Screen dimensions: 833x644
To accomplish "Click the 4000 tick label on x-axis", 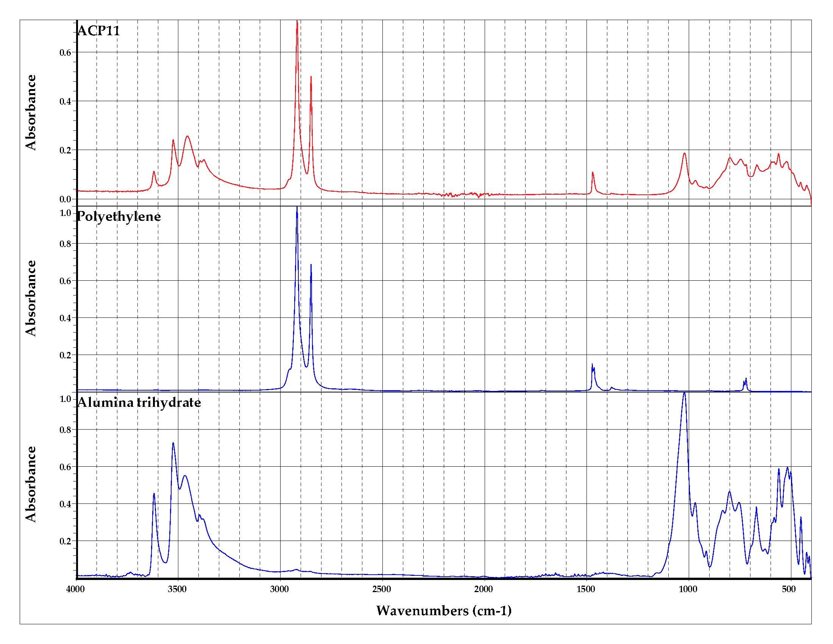I will 76,589.
